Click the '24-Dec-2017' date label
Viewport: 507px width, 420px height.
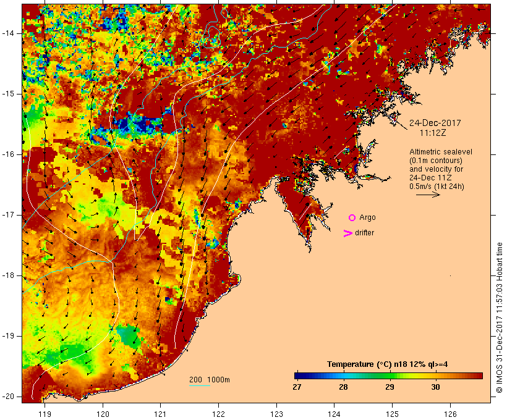point(435,123)
